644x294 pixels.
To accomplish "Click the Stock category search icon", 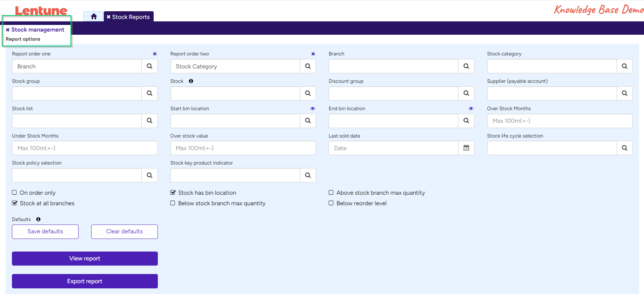I will click(625, 66).
